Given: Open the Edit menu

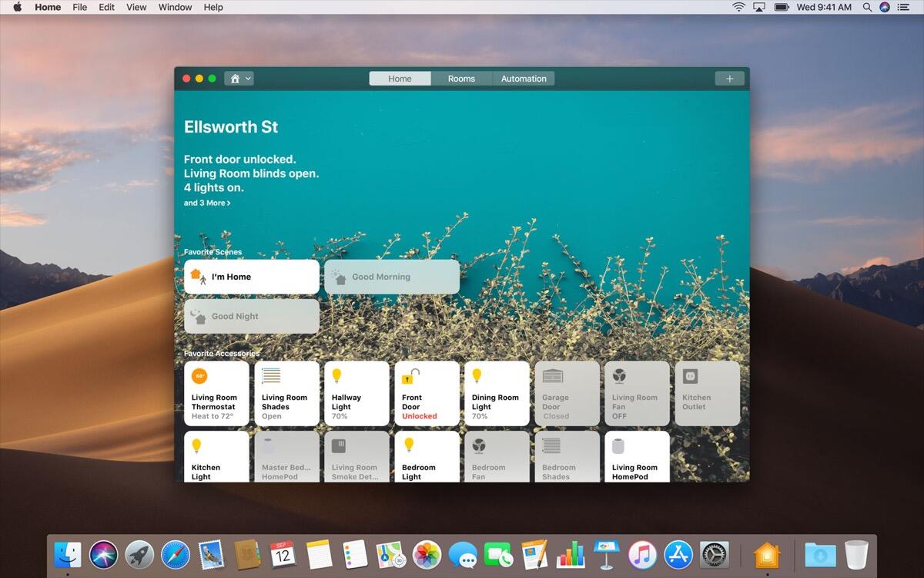Looking at the screenshot, I should 107,7.
